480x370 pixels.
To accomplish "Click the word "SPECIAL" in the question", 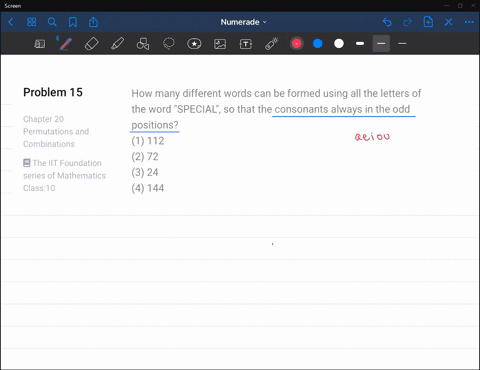I will coord(197,109).
